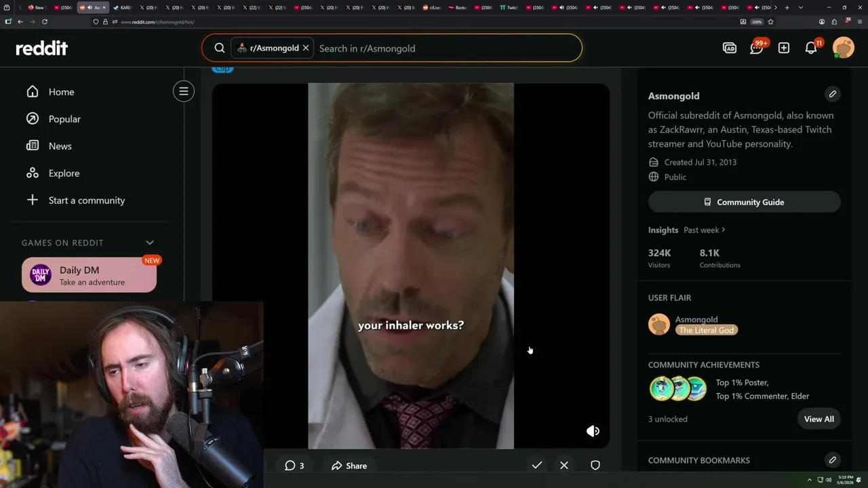This screenshot has height=488, width=868.
Task: Click Created Jul 31, 2013 text
Action: coord(701,162)
